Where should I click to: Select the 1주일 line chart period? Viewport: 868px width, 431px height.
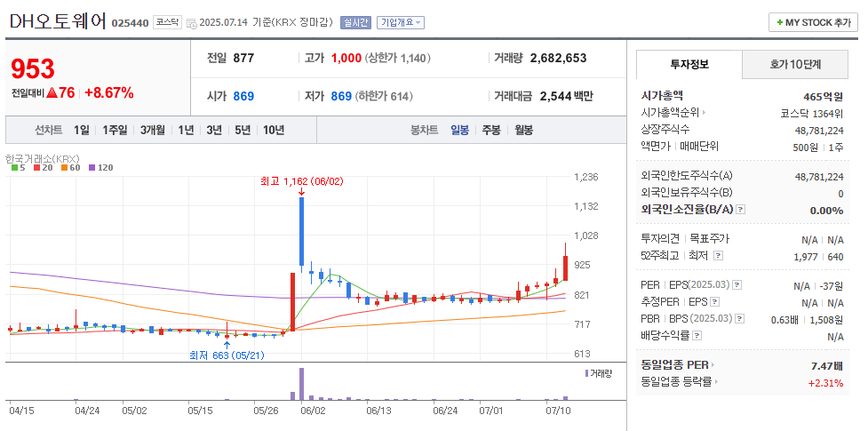pyautogui.click(x=115, y=130)
